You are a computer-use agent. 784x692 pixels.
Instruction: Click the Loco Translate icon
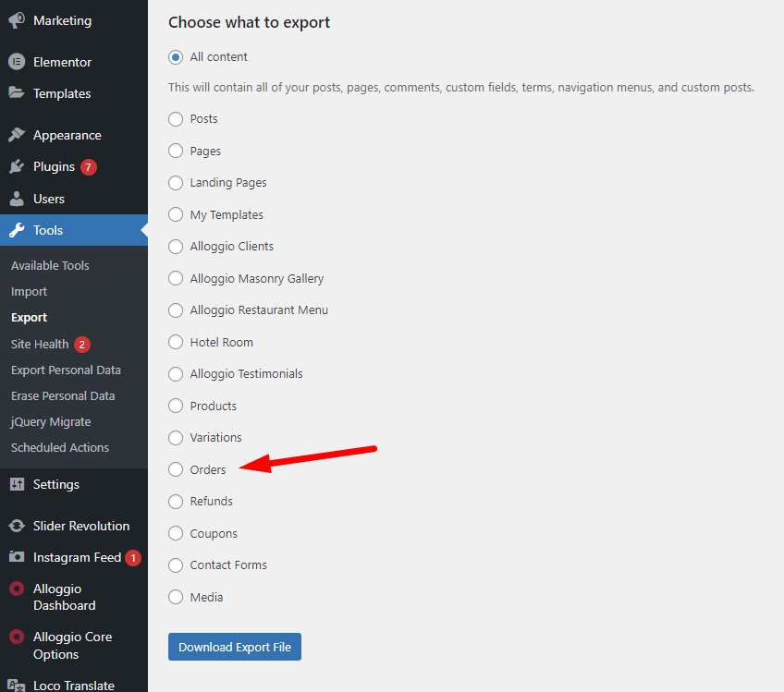click(17, 685)
